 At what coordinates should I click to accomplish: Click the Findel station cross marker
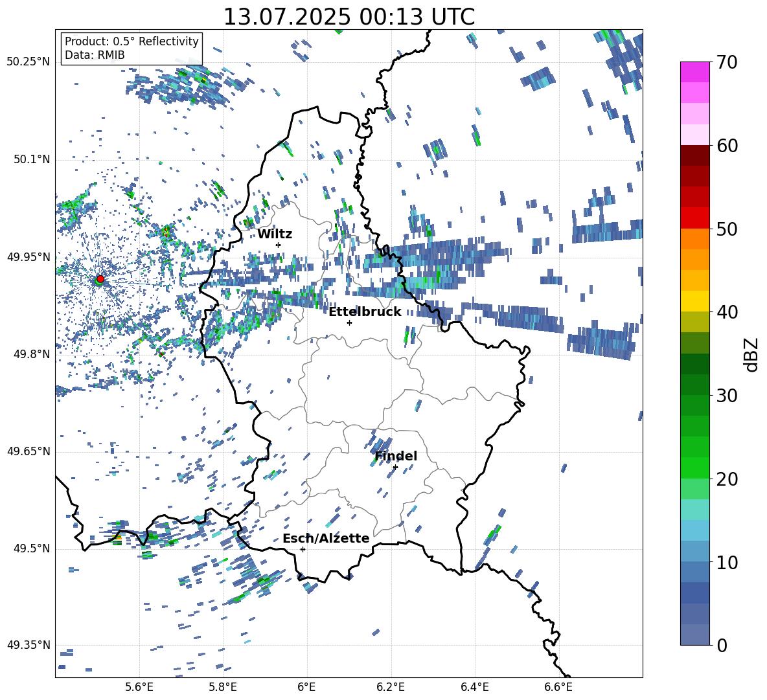(395, 468)
